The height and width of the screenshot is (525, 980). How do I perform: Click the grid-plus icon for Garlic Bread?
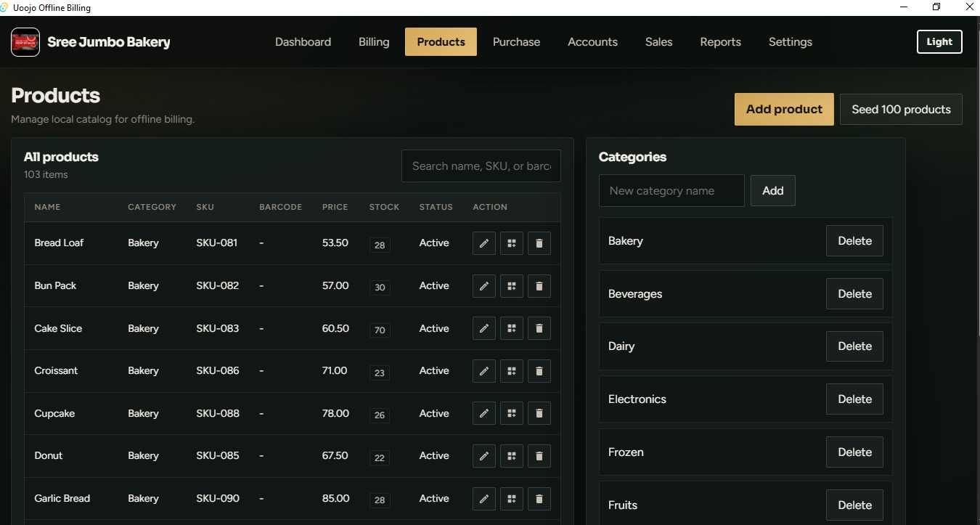coord(512,499)
